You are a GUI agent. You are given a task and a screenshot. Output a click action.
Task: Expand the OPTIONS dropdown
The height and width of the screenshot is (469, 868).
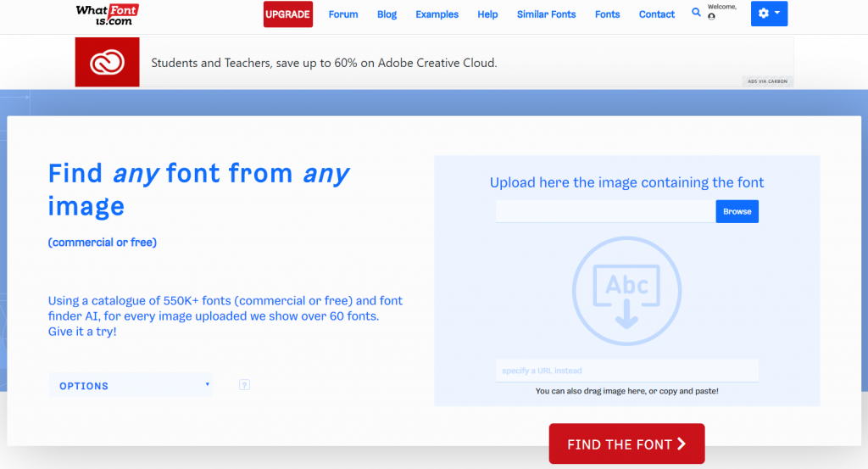[131, 386]
